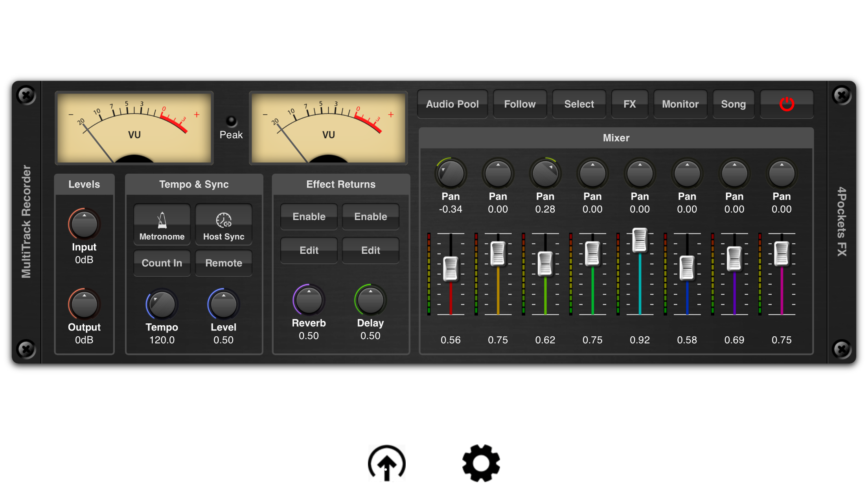The height and width of the screenshot is (488, 868).
Task: Toggle the Count In button
Action: tap(162, 263)
